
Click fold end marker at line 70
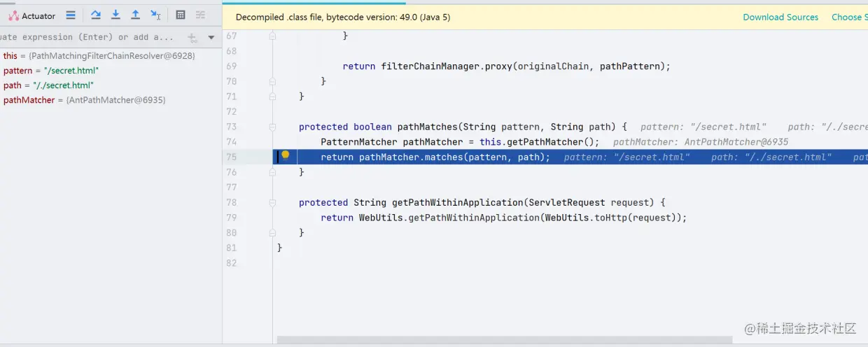coord(273,81)
